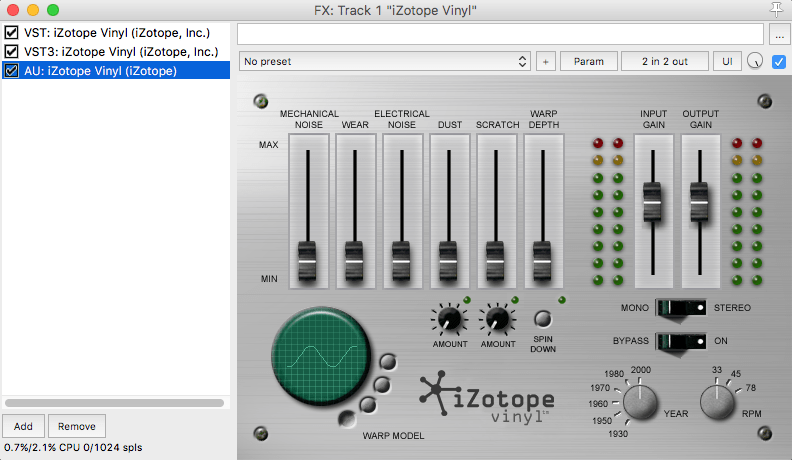Click the MONO label

[635, 308]
